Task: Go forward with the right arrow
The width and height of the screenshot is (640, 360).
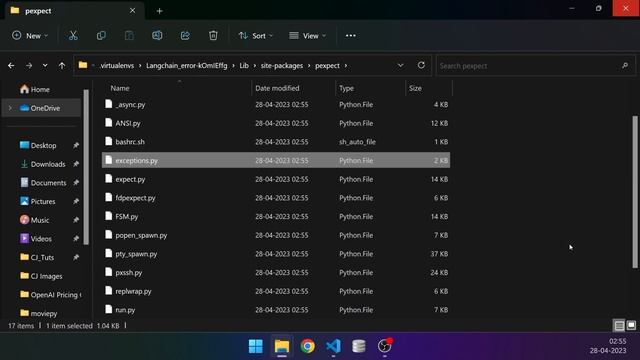Action: click(29, 65)
